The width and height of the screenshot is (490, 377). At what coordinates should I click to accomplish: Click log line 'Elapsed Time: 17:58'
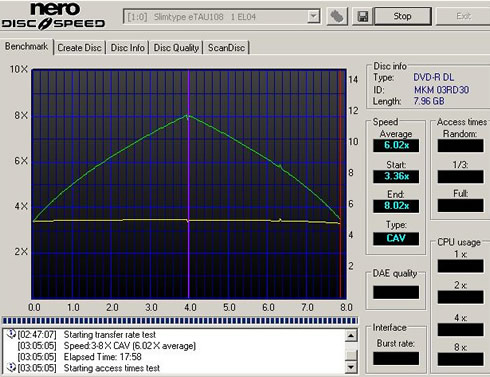[103, 357]
